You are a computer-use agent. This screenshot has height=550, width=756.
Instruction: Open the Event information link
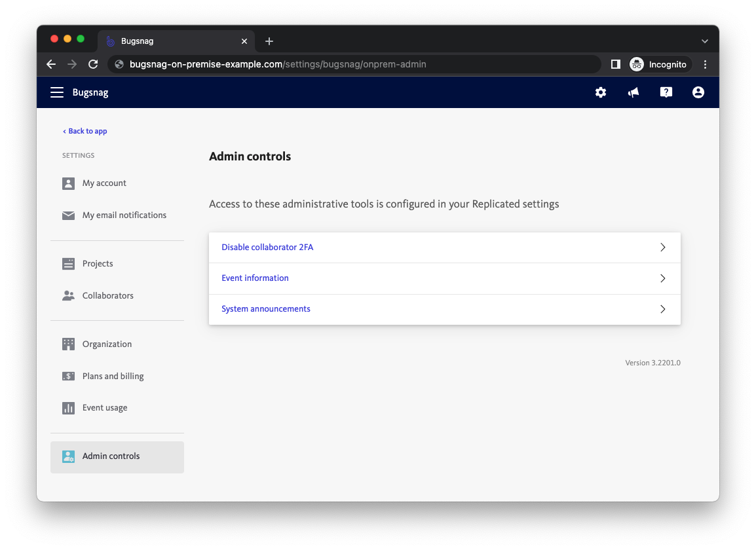[255, 278]
